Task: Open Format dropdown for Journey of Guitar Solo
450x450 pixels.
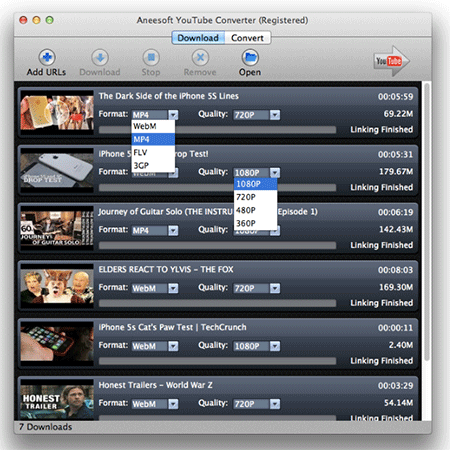Action: tap(155, 230)
